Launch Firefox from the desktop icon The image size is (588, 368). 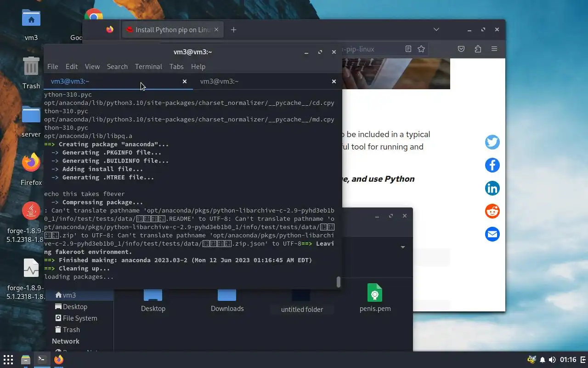point(31,163)
